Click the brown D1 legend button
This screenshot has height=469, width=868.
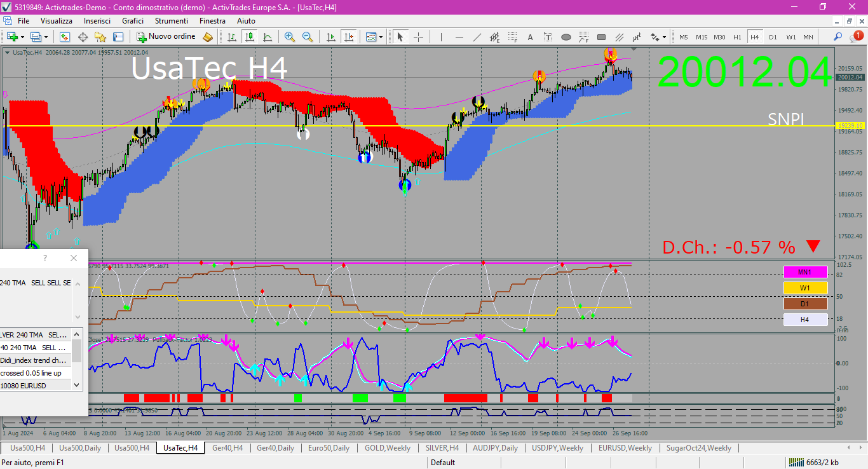point(805,304)
